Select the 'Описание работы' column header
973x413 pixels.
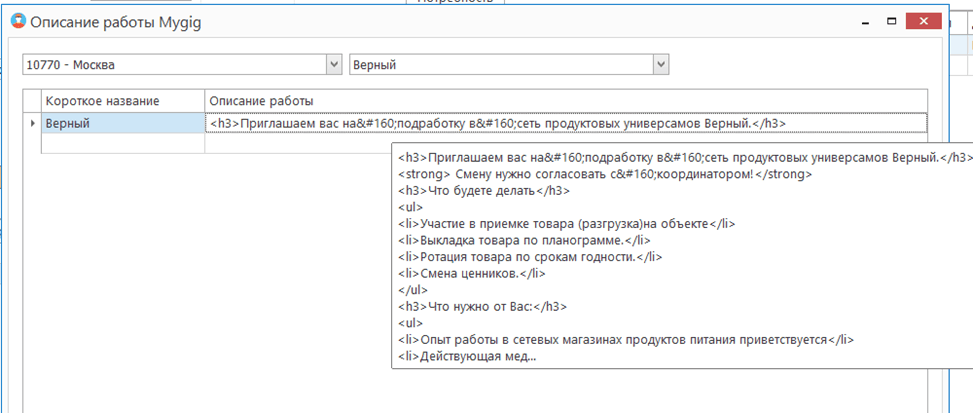[x=566, y=100]
